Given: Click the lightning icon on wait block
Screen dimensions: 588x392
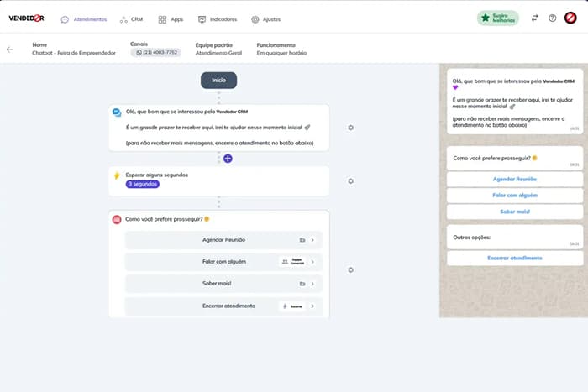Looking at the screenshot, I should pos(117,175).
